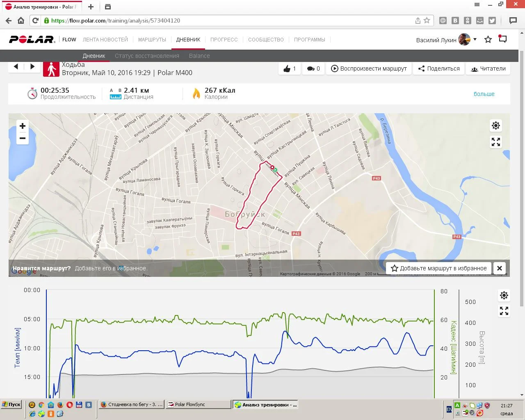This screenshot has height=420, width=525.
Task: Open СООБЩЕСТВО menu
Action: coord(266,40)
